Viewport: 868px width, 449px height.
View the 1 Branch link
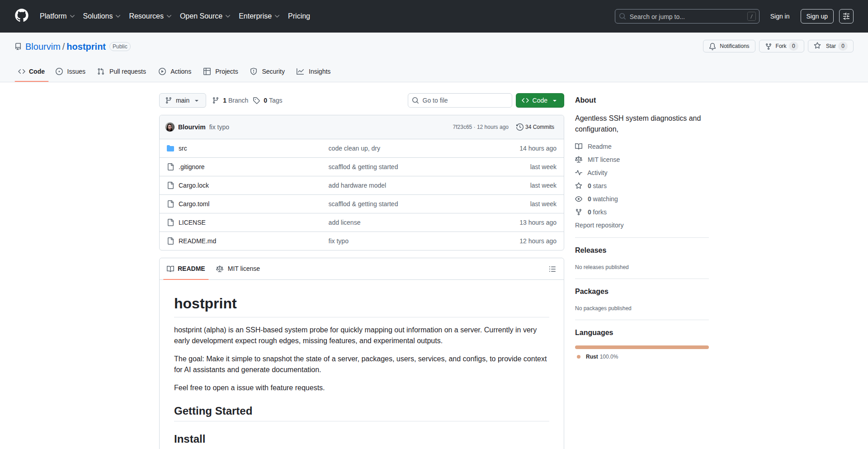click(x=231, y=100)
